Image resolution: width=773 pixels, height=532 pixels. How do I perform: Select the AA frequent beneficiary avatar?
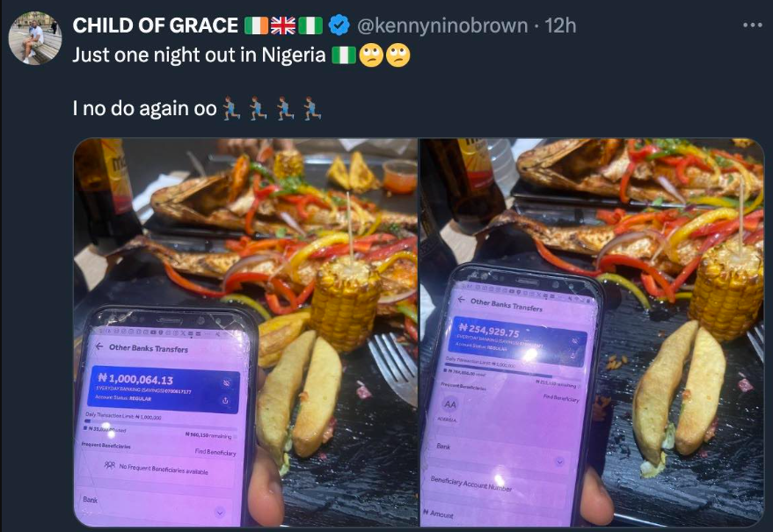[450, 404]
